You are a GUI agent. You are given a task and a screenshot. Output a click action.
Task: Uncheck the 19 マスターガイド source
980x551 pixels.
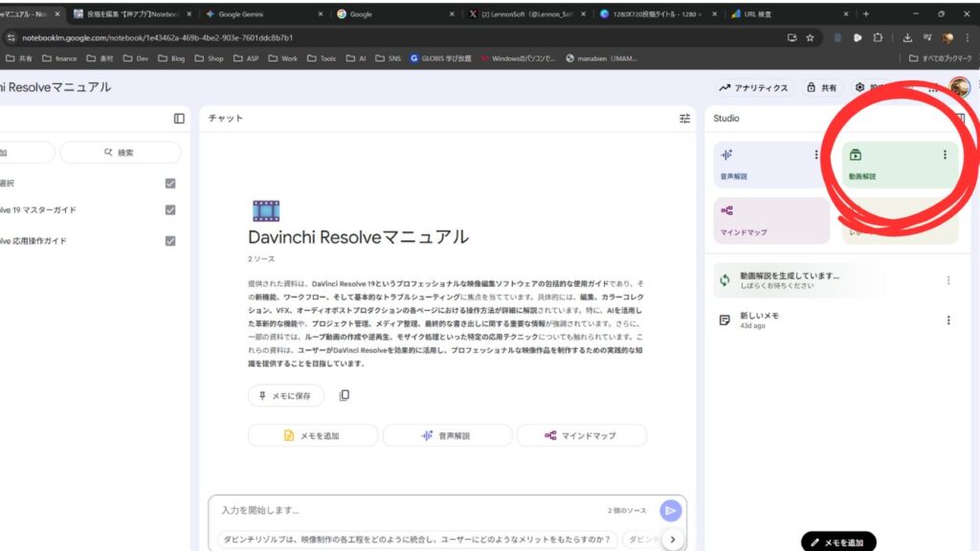click(170, 209)
